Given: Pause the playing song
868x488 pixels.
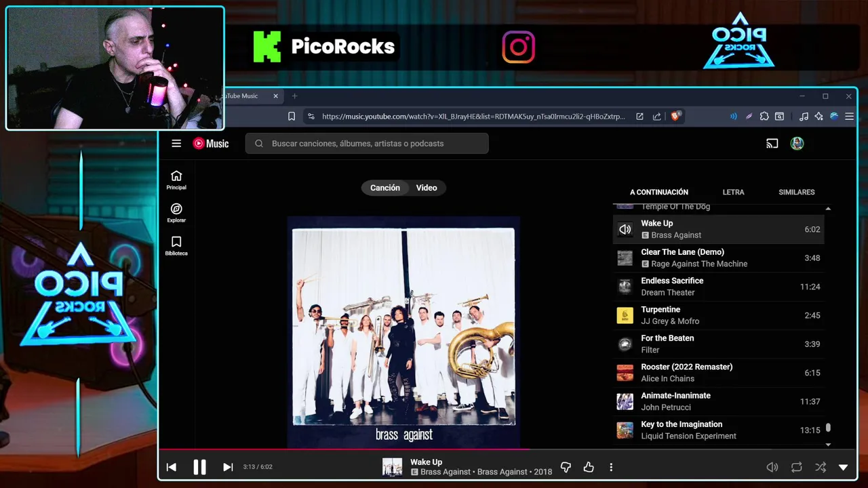Looking at the screenshot, I should coord(199,467).
